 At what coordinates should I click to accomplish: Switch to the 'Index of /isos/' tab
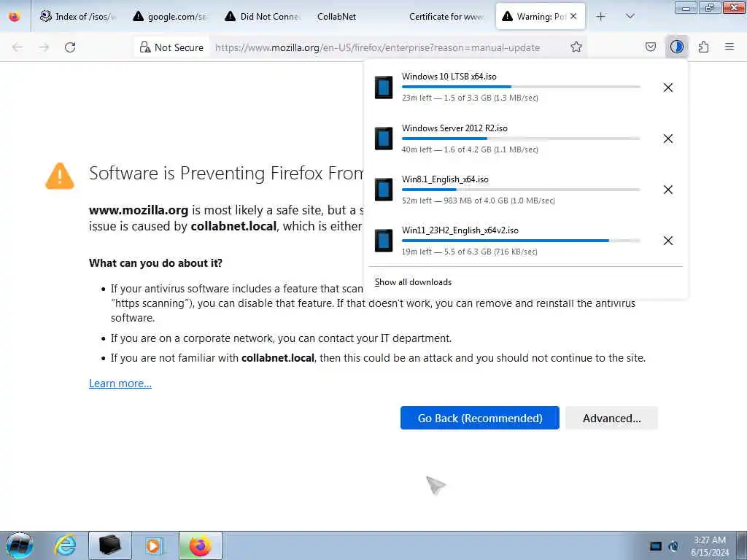coord(77,16)
